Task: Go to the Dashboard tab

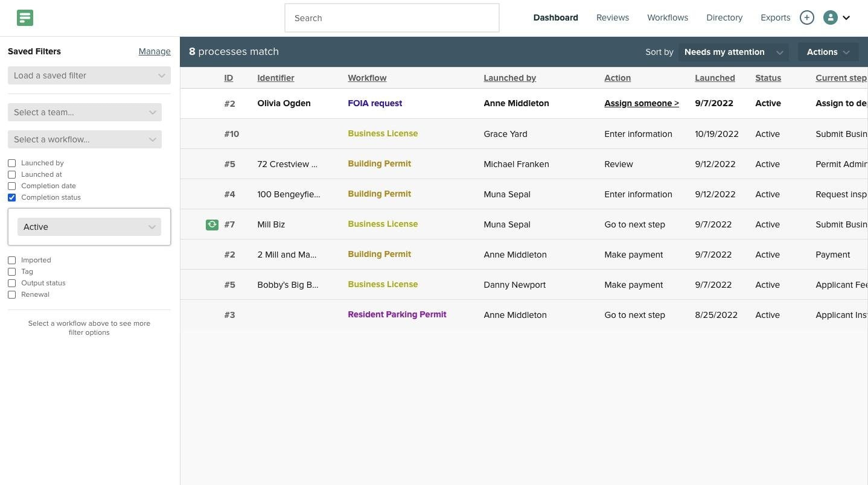Action: [555, 17]
